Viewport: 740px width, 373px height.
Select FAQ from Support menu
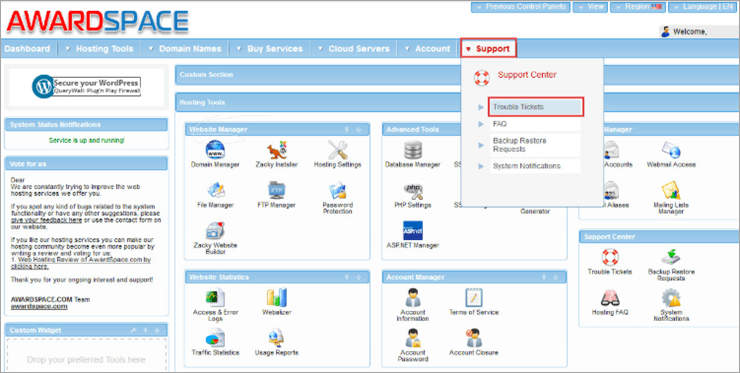point(535,124)
